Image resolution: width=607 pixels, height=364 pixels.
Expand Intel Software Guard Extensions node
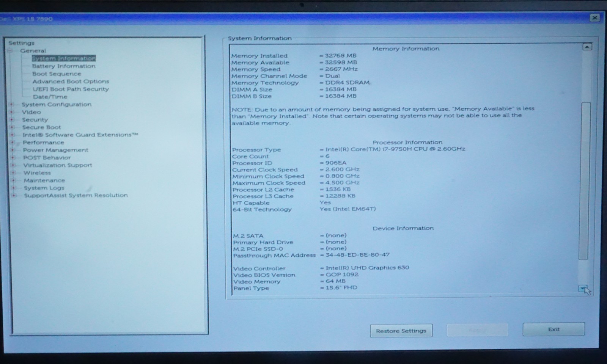(x=12, y=135)
